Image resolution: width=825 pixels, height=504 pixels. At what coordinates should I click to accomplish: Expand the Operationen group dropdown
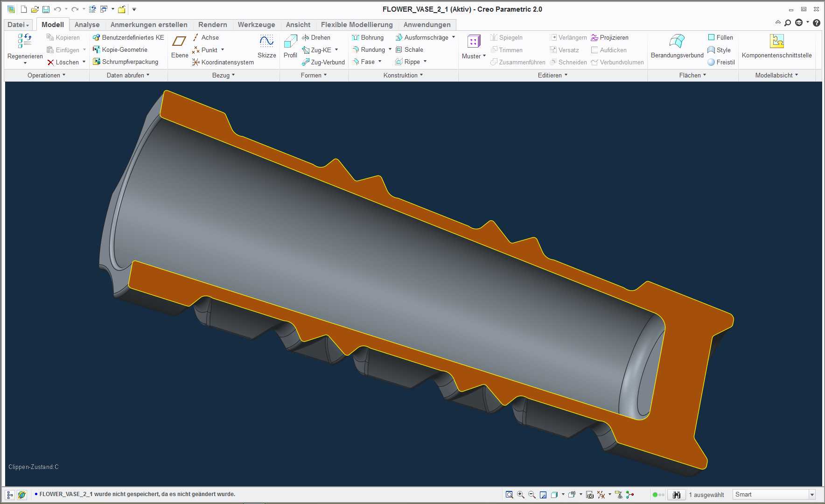(47, 75)
